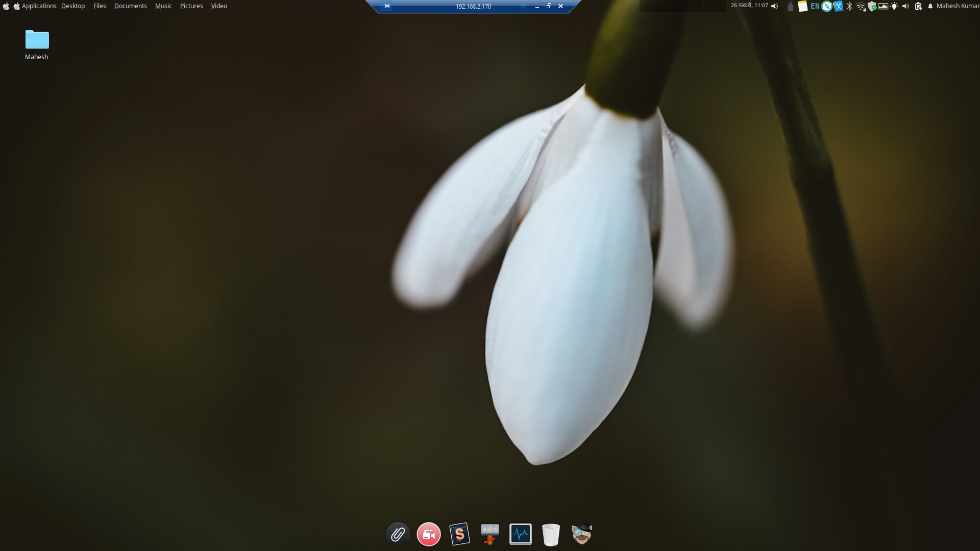This screenshot has width=980, height=551.
Task: Open the system monitor dock icon
Action: 521,534
